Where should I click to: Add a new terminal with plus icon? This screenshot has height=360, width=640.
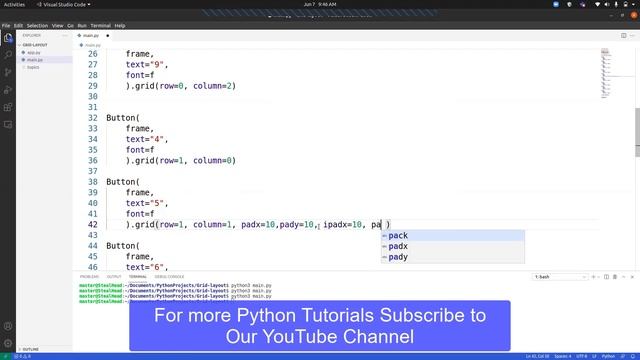point(593,277)
